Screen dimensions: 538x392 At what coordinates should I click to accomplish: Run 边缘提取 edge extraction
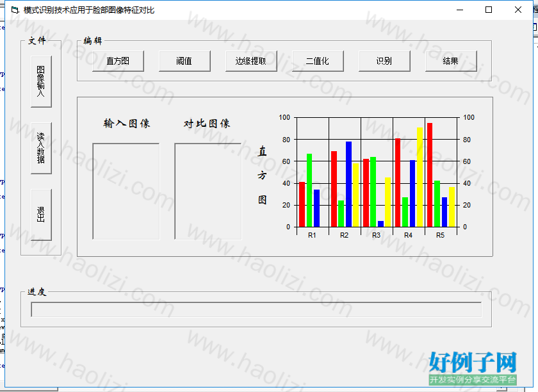(x=251, y=61)
